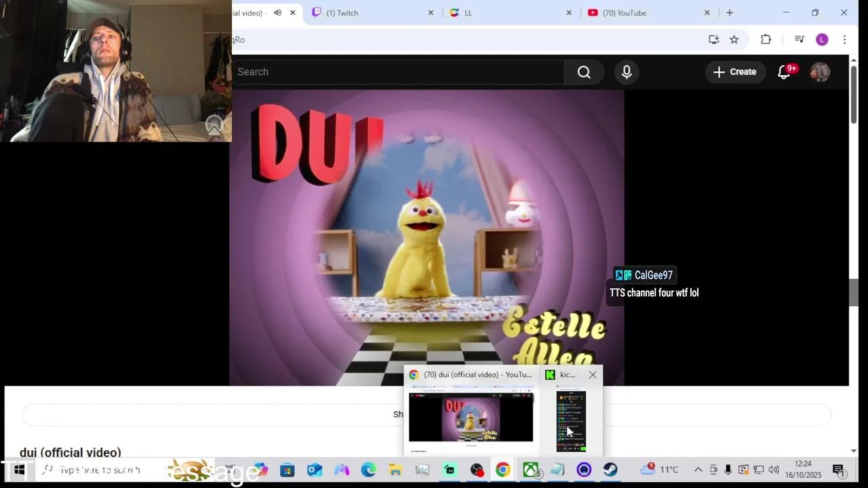Click the install app icon in address bar
Screen dimensions: 868x488
coord(713,39)
